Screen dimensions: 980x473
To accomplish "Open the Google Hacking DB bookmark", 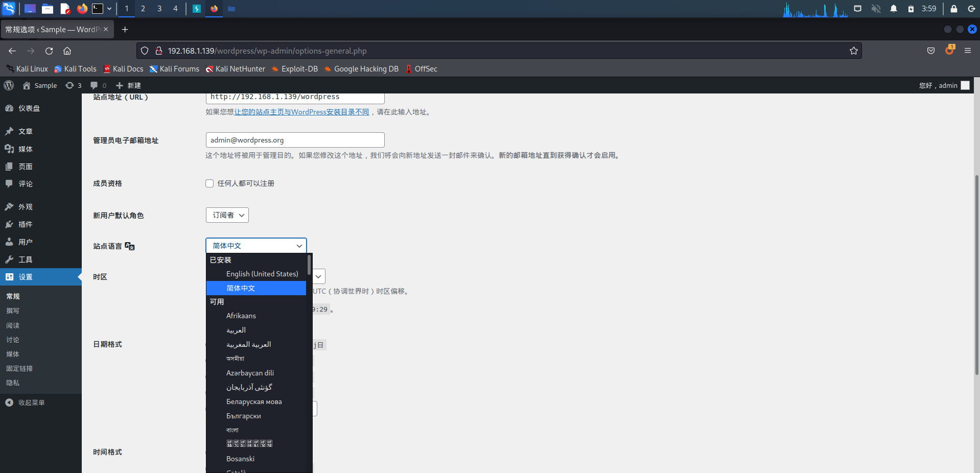I will (361, 69).
